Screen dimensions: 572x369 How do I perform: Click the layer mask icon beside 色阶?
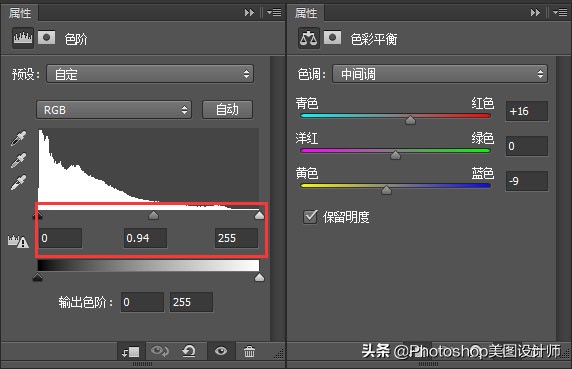click(47, 38)
